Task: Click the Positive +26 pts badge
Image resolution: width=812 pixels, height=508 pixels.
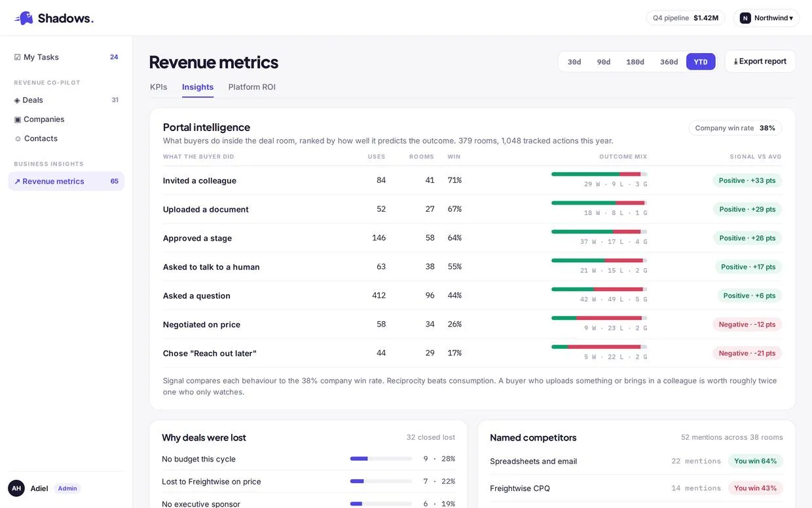Action: (747, 238)
